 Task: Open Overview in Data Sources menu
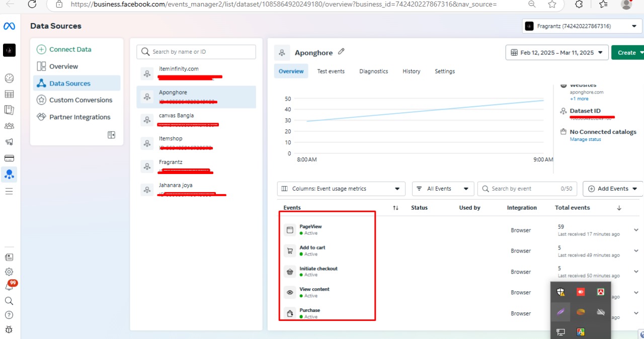coord(77,66)
